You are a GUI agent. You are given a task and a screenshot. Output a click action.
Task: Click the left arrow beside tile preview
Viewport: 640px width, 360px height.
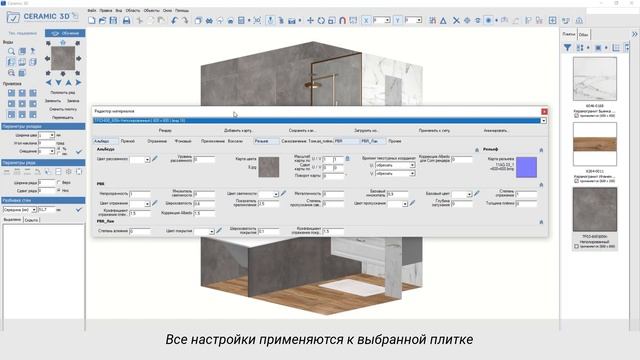coord(47,58)
